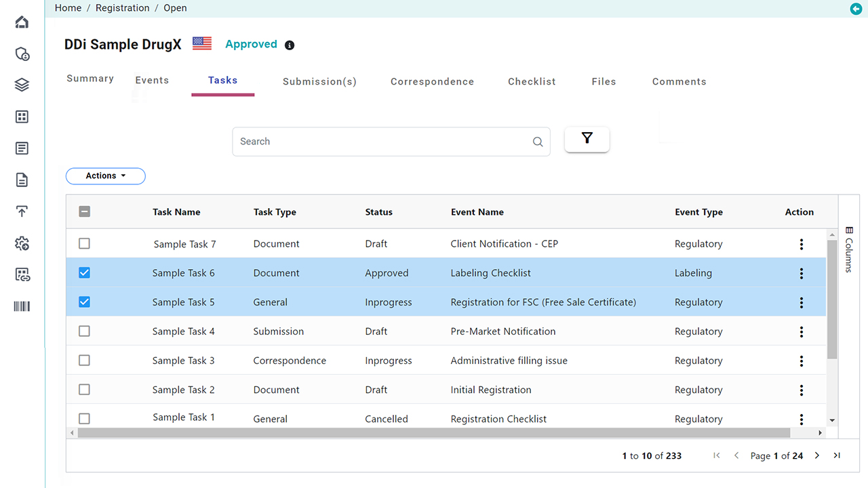Open the gear settings sidebar icon
This screenshot has width=868, height=488.
pyautogui.click(x=22, y=243)
